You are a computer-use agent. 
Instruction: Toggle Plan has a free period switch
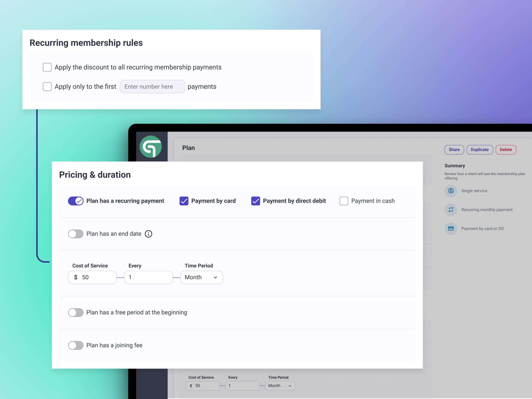click(x=76, y=312)
